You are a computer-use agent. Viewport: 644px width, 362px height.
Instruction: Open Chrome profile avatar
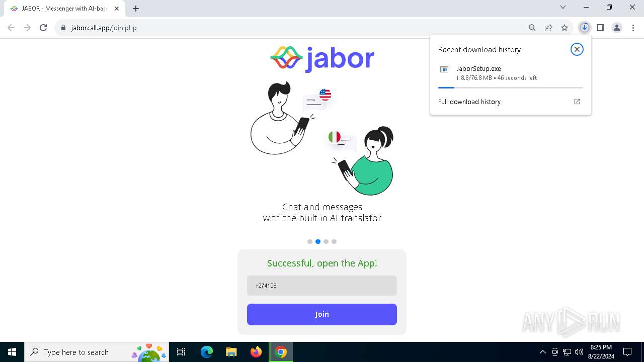[x=617, y=28]
